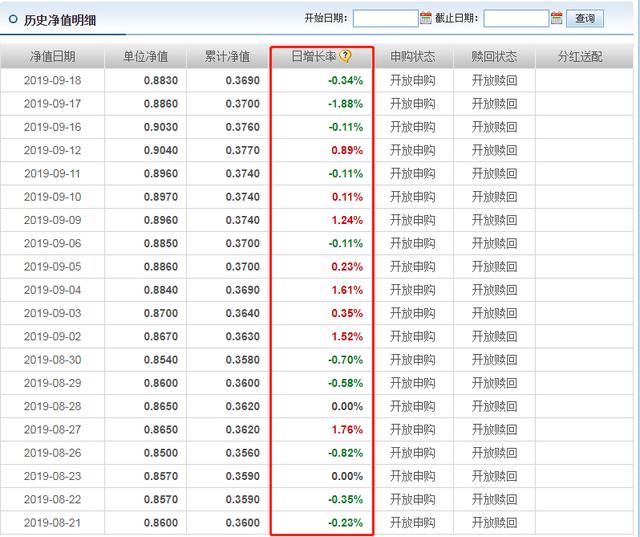Open the start date calendar picker icon

click(x=426, y=18)
